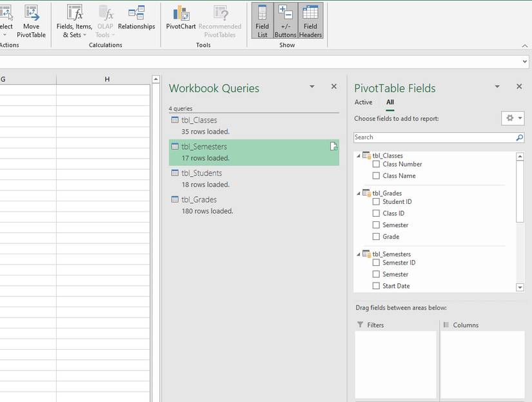Open the Workbook Queries pane options dropdown

(311, 86)
